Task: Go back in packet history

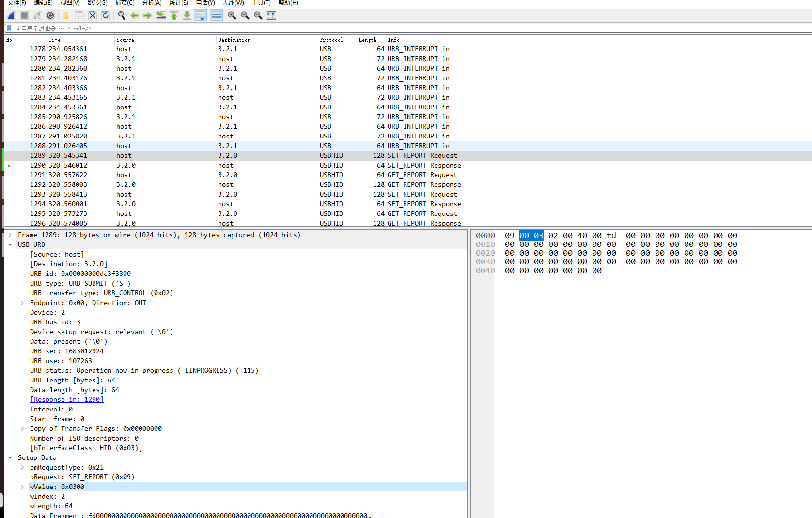Action: (134, 15)
